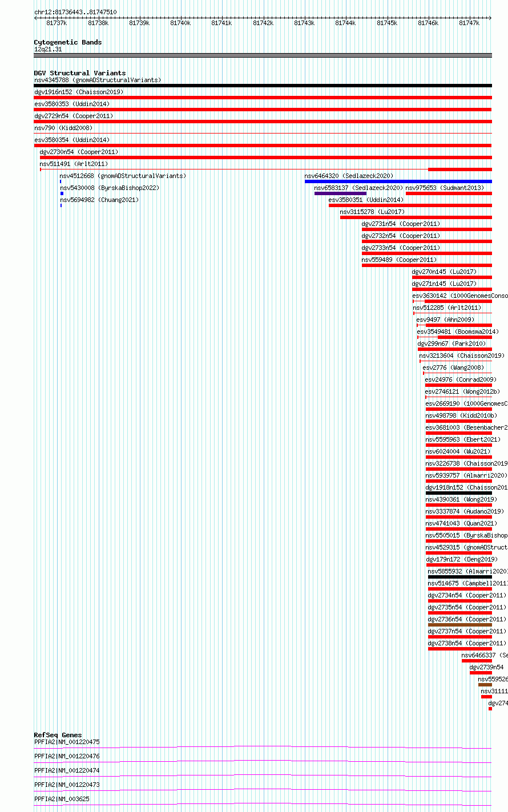Click the 81742k ruler position label
The width and height of the screenshot is (508, 812).
pos(263,23)
